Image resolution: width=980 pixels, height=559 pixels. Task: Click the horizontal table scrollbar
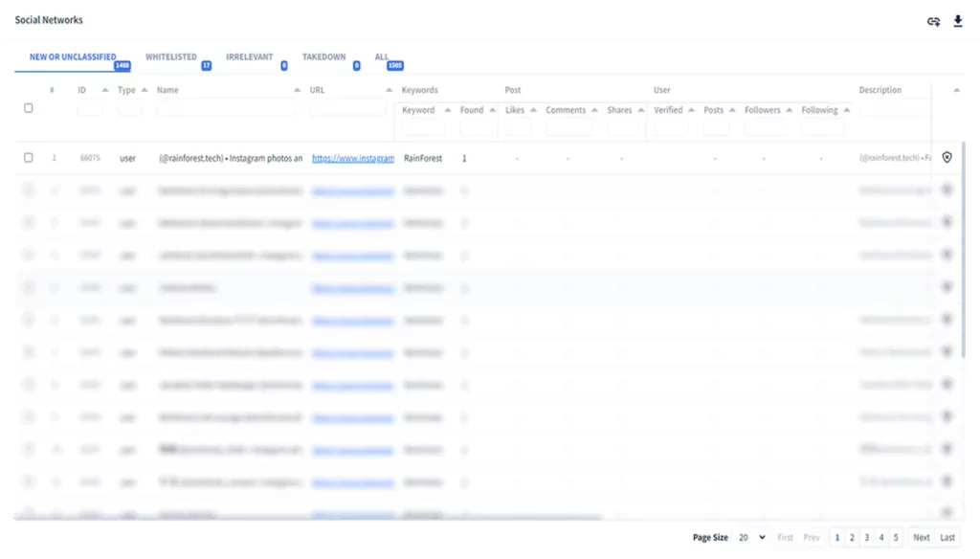tap(307, 518)
